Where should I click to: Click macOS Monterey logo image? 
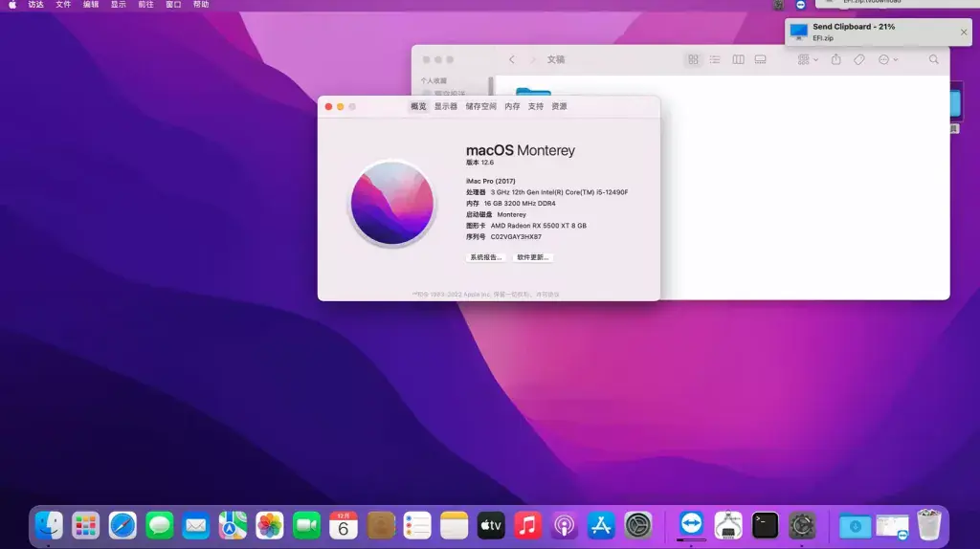click(x=391, y=203)
